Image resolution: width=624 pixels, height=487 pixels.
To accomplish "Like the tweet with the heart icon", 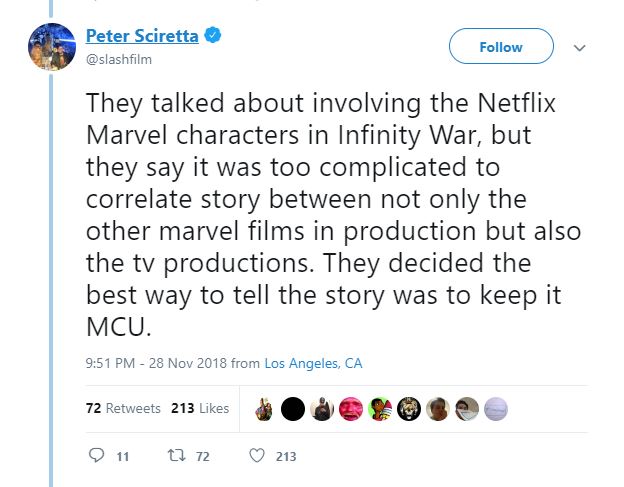I will point(256,456).
